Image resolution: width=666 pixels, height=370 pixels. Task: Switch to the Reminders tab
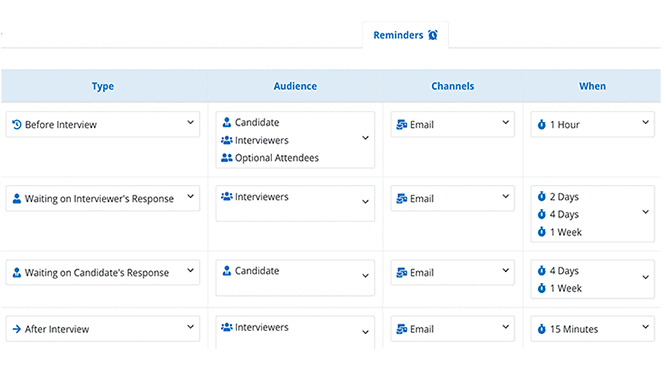click(x=405, y=35)
